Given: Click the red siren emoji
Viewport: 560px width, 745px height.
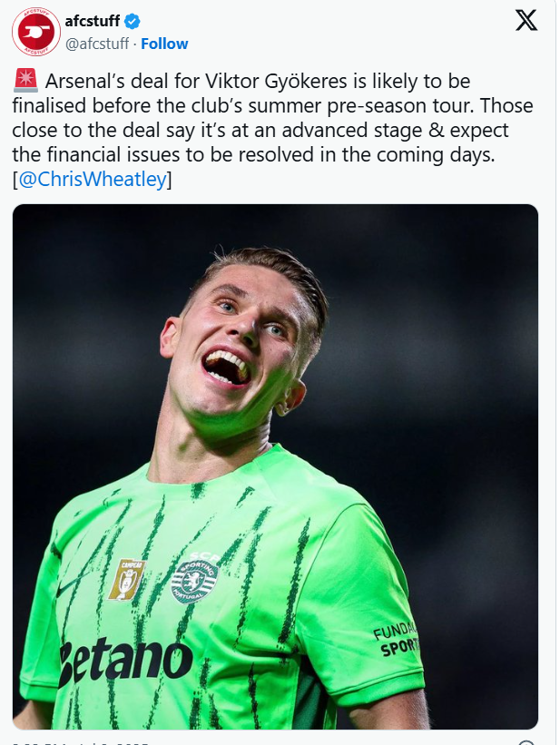Looking at the screenshot, I should point(25,80).
